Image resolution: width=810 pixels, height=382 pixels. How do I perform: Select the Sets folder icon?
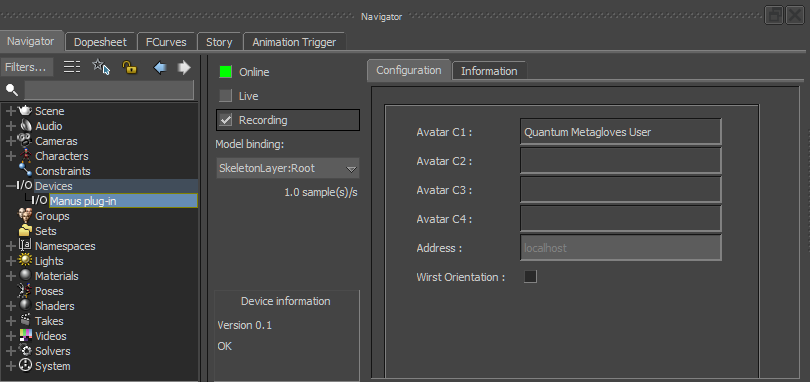[25, 231]
